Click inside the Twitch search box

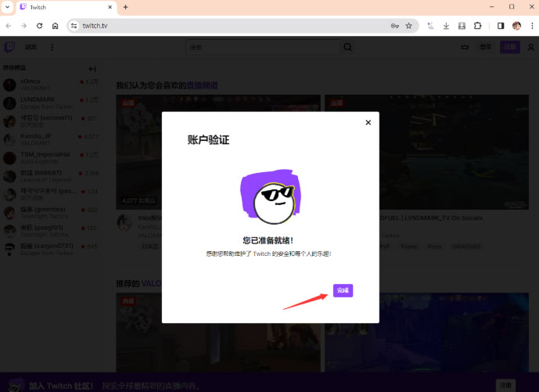[x=263, y=47]
